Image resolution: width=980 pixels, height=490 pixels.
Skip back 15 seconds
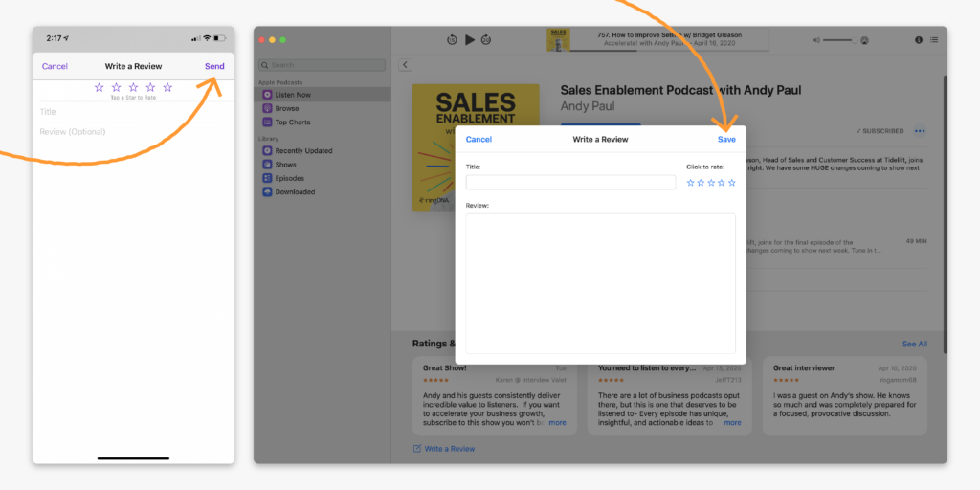452,40
